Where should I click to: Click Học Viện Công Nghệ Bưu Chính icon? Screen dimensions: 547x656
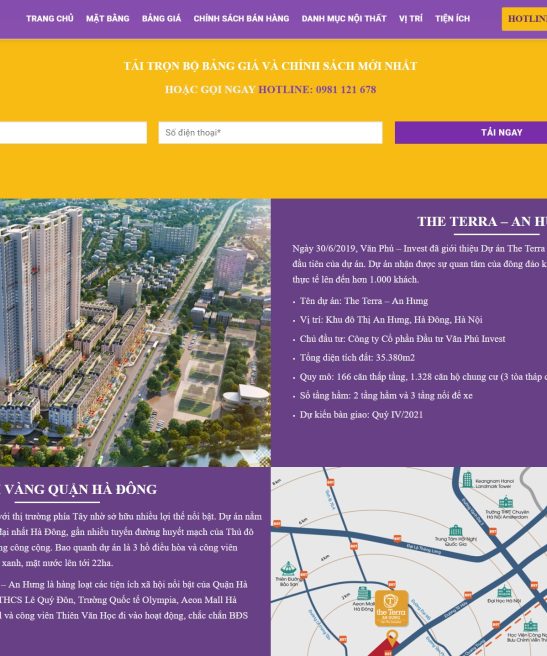530,625
